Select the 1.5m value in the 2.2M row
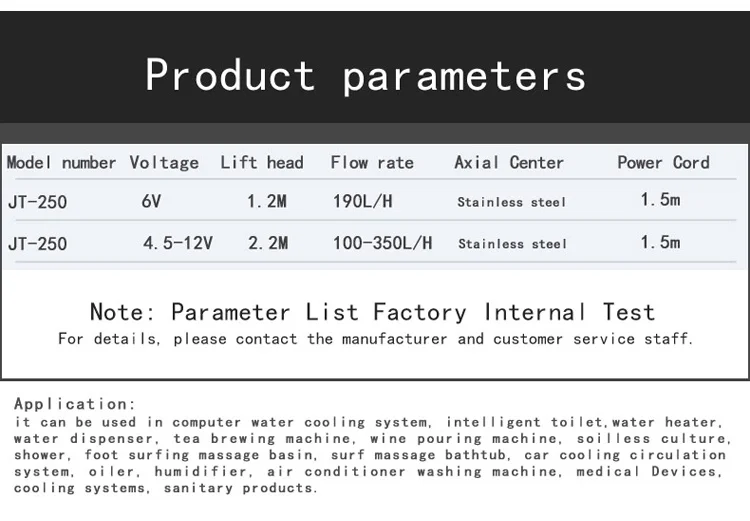The height and width of the screenshot is (521, 750). coord(660,243)
